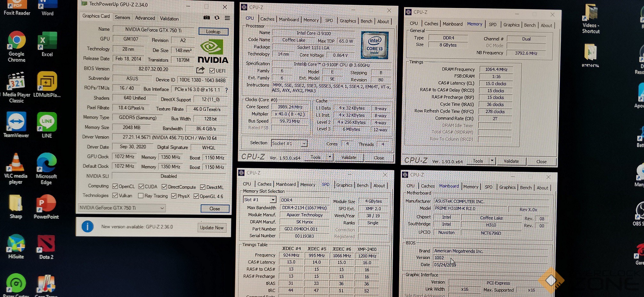Expand the GPU selection dropdown
Viewport: 644px width, 297px height.
coord(162,208)
